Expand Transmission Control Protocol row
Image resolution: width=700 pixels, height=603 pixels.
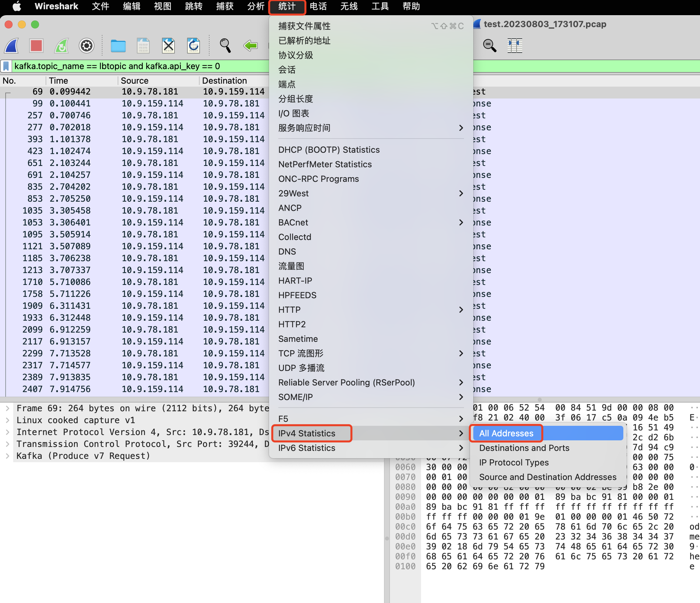click(7, 444)
